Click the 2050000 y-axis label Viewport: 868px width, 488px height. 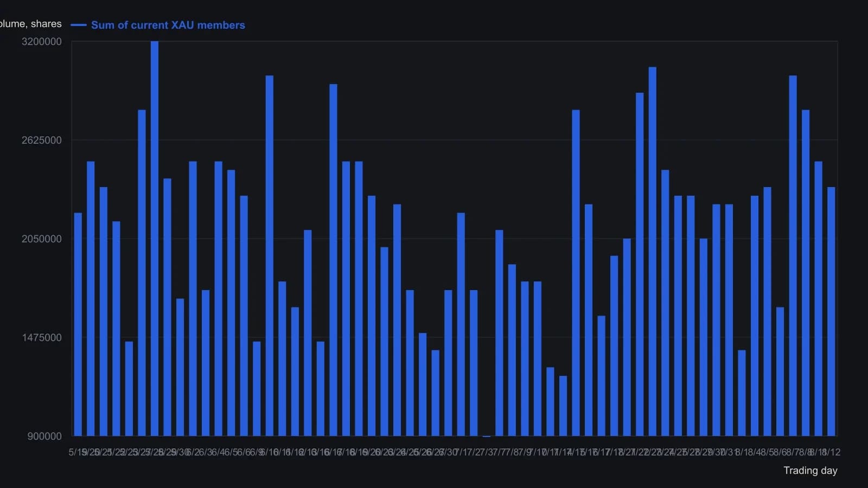42,239
